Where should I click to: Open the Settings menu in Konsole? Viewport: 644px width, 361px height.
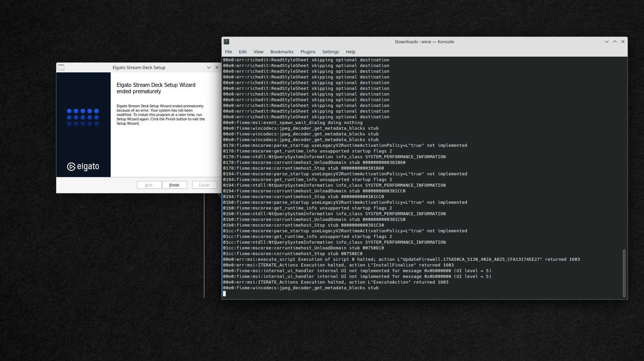click(x=330, y=52)
